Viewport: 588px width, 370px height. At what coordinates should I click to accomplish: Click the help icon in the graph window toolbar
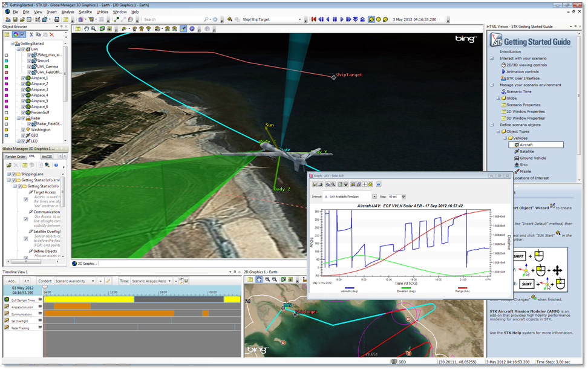pos(378,184)
